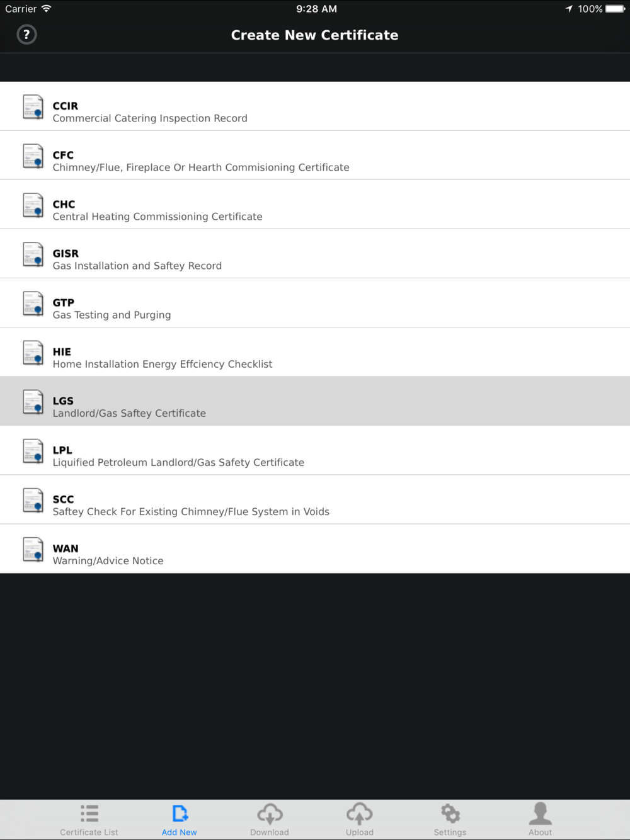
Task: Open the Settings gear icon
Action: [x=450, y=813]
